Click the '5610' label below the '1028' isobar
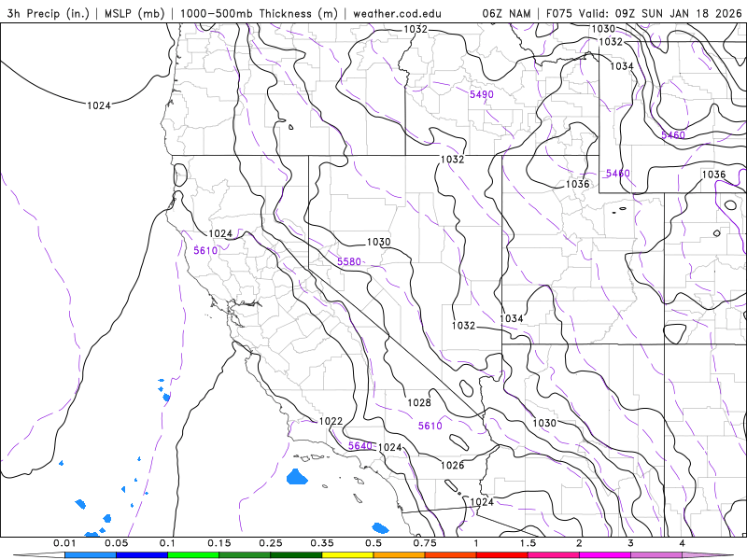This screenshot has height=560, width=747. [x=430, y=426]
